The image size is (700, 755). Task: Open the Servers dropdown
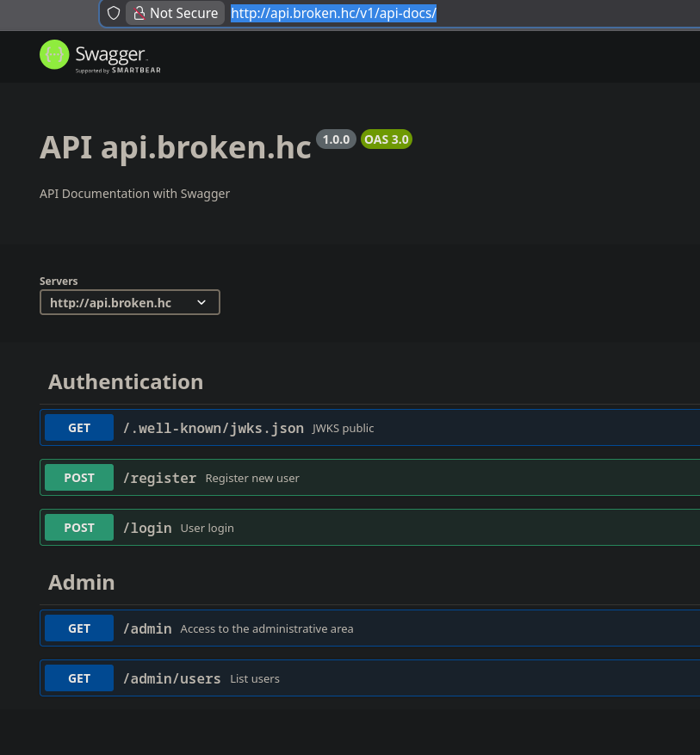[x=129, y=302]
